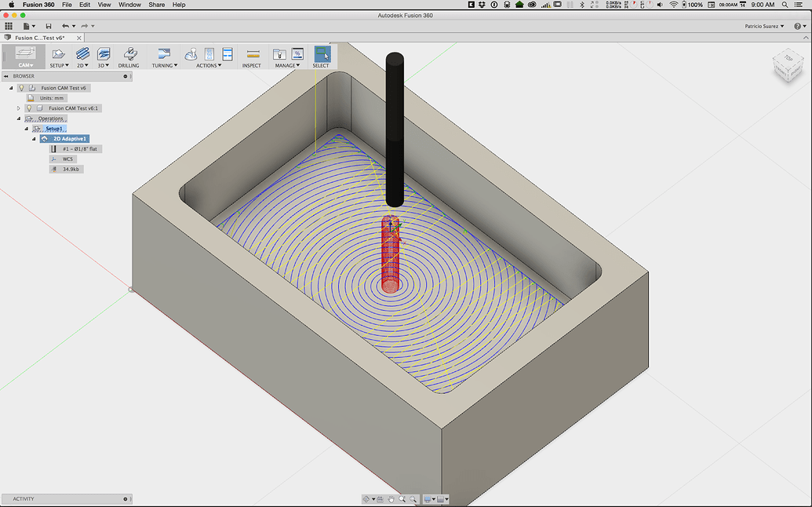812x507 pixels.
Task: Open the File document dropdown
Action: tap(29, 26)
